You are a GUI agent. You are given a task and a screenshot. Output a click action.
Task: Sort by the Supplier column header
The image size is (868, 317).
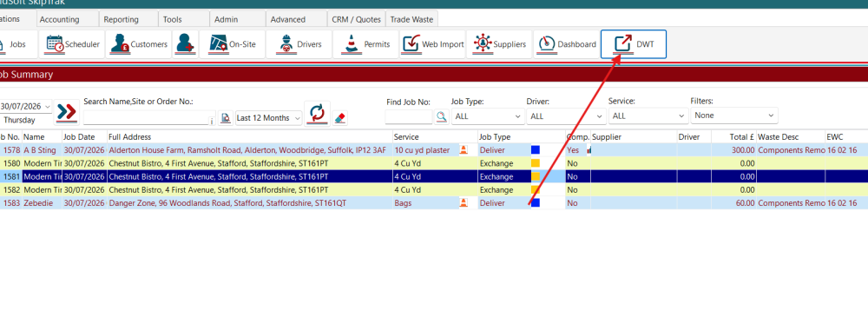tap(634, 137)
